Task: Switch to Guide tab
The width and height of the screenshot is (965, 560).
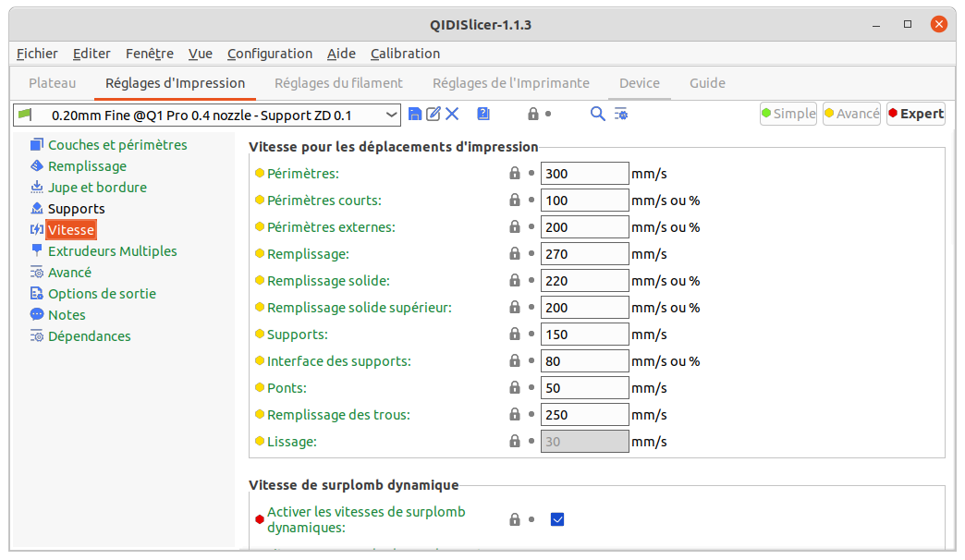Action: [707, 83]
